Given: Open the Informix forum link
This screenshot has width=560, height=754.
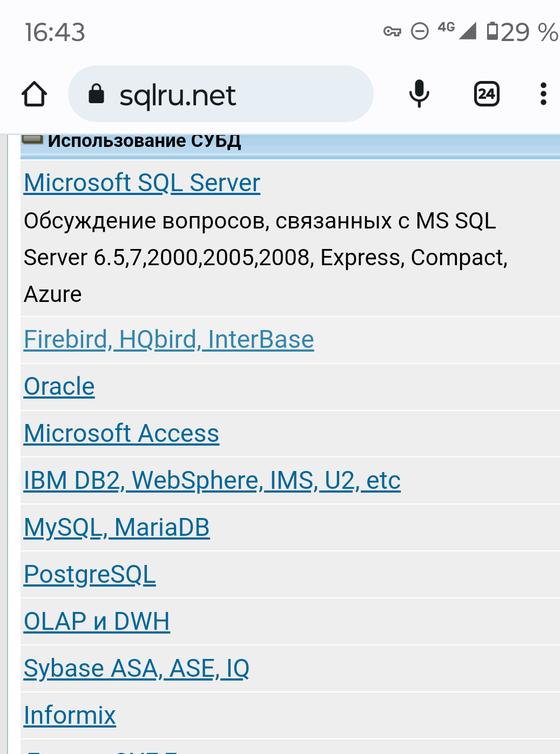Looking at the screenshot, I should [x=70, y=716].
